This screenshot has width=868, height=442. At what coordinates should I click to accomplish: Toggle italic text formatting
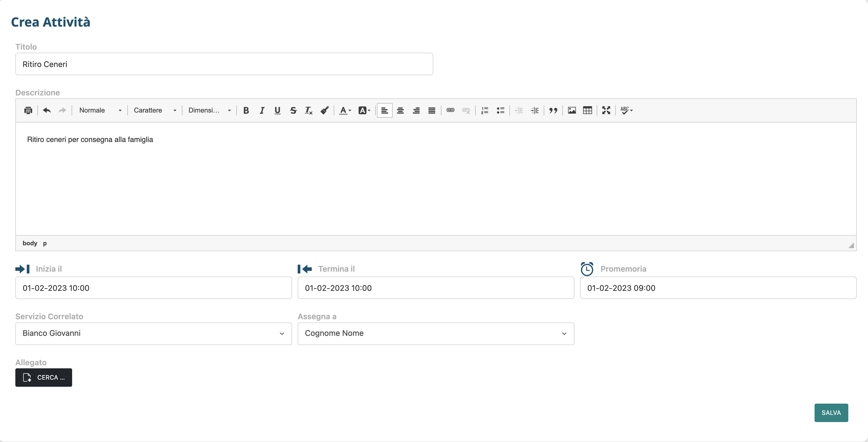(262, 110)
